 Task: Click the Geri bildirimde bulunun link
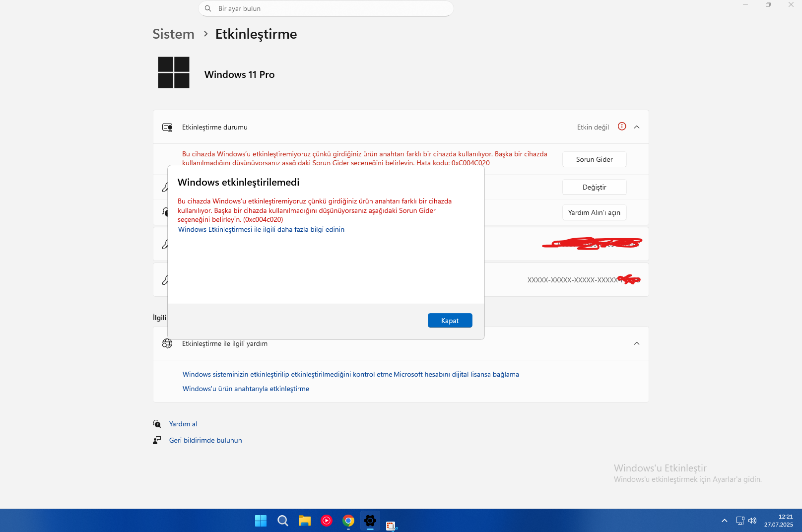[x=205, y=440]
